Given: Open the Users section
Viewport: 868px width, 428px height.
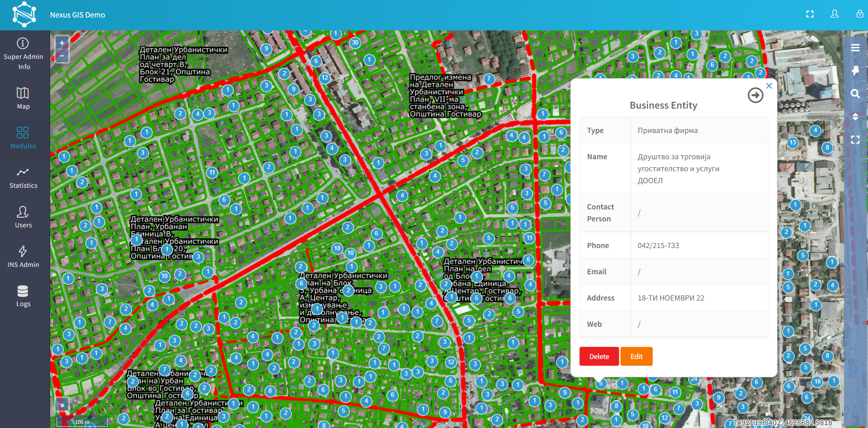Looking at the screenshot, I should coord(23,217).
